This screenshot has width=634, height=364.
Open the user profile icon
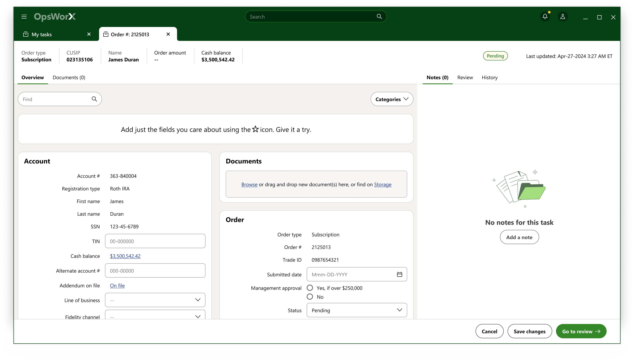563,16
